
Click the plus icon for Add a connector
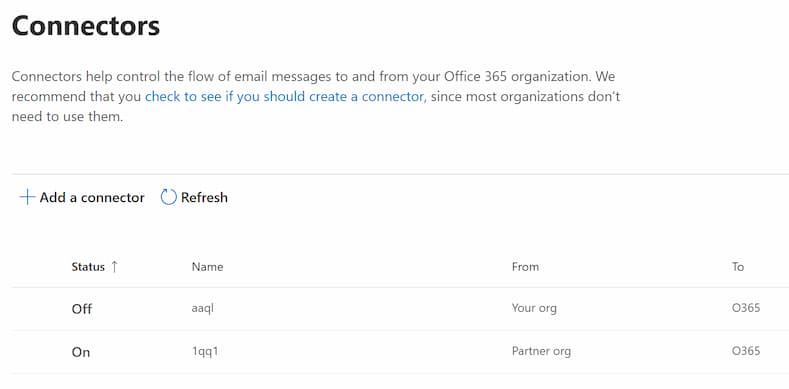click(27, 197)
